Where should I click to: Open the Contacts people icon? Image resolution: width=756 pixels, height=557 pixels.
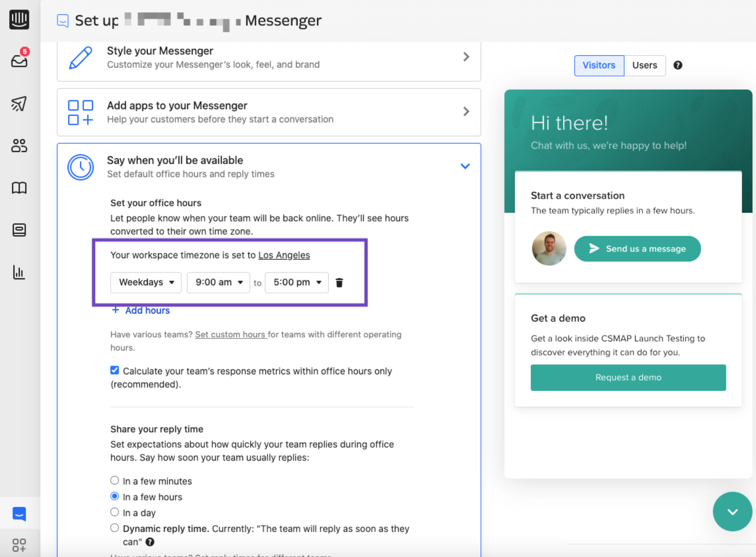click(x=19, y=146)
